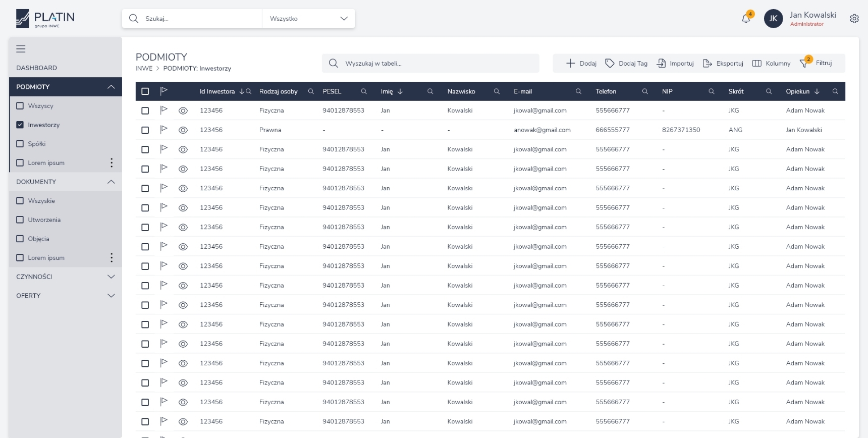This screenshot has width=868, height=438.
Task: Open the DASHBOARD menu item
Action: click(36, 68)
